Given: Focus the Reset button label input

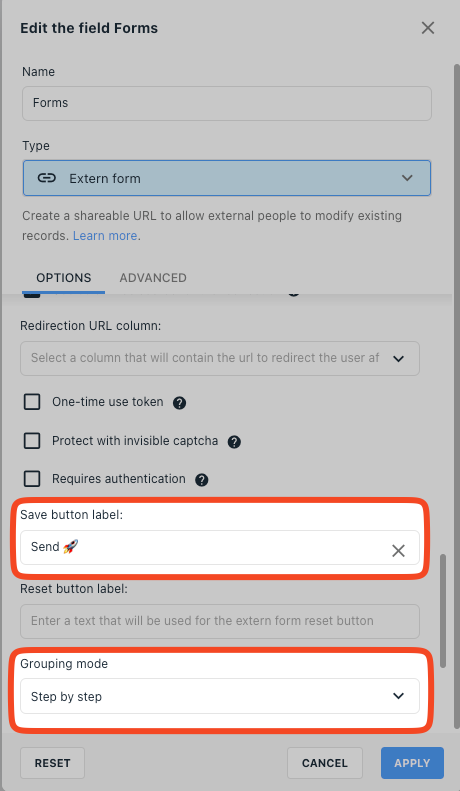Looking at the screenshot, I should coord(220,621).
